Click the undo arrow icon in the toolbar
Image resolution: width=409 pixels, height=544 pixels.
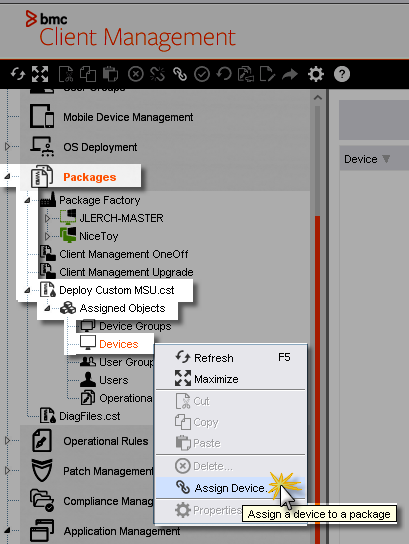tap(224, 74)
